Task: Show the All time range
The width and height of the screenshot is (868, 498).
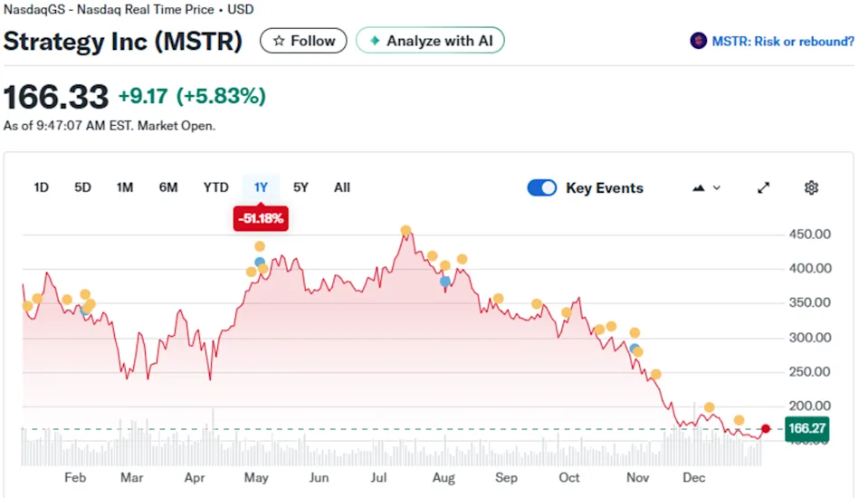Action: (x=341, y=187)
